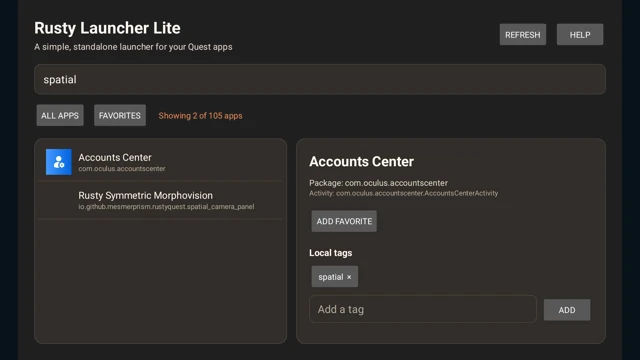Click the REFRESH button

click(x=522, y=35)
